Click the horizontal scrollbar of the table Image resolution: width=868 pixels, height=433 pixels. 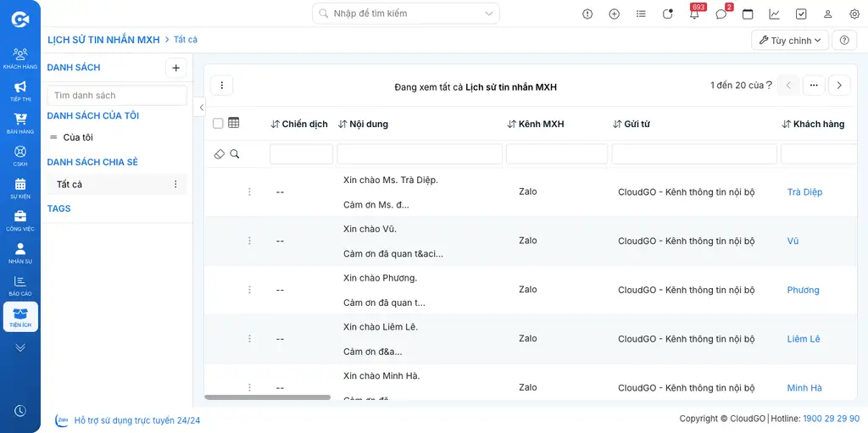267,397
